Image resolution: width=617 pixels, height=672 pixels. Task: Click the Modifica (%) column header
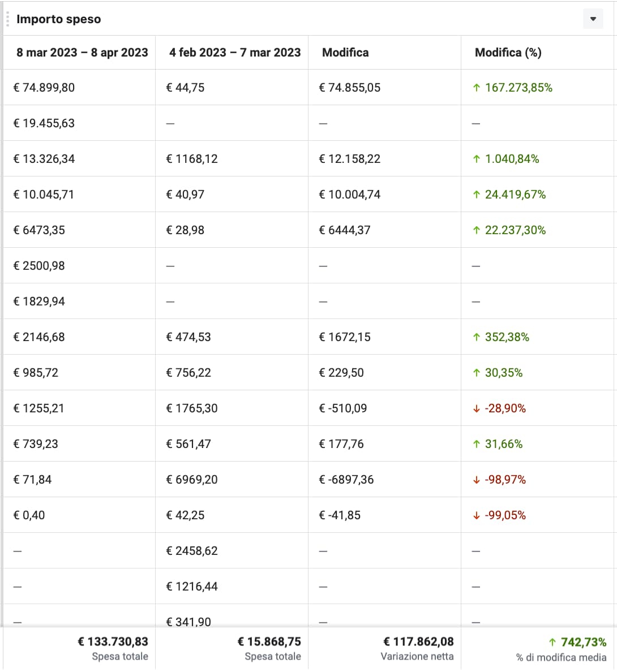coord(508,53)
